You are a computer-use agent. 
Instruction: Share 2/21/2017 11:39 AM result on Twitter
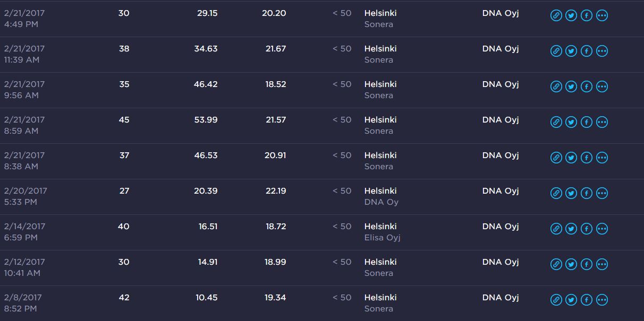tap(571, 51)
